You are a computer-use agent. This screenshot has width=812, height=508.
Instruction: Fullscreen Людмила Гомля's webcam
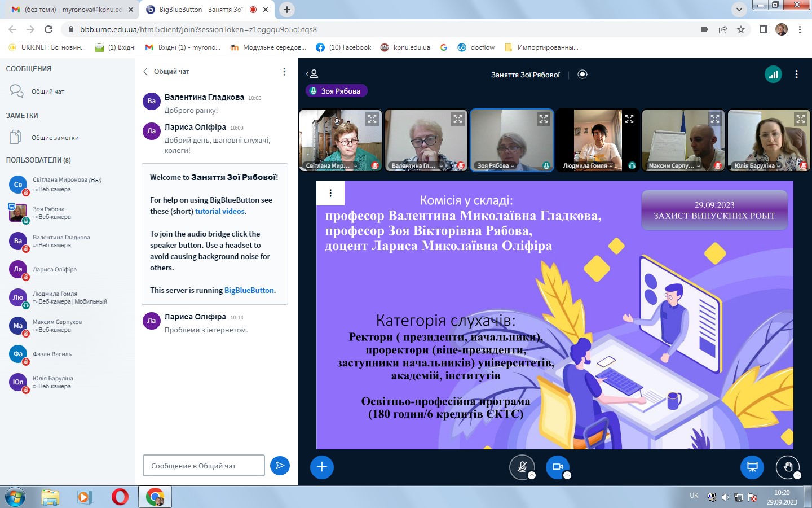click(x=629, y=119)
